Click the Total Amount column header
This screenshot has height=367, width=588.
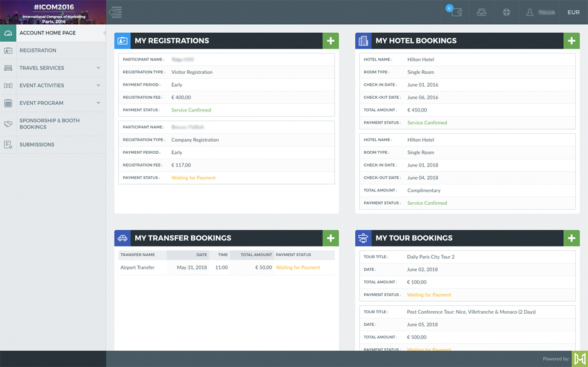(256, 254)
